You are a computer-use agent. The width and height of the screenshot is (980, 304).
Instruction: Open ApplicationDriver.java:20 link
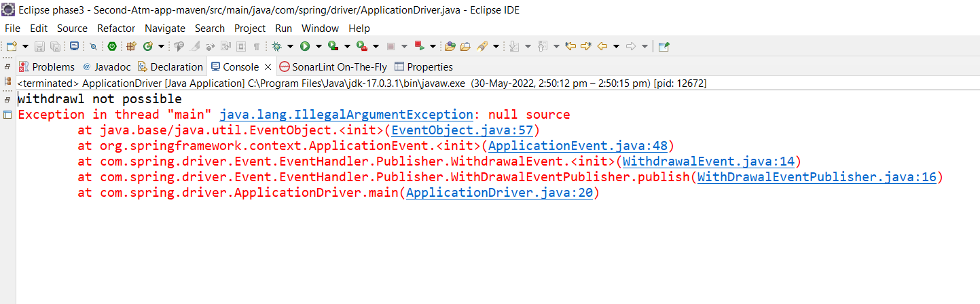(499, 193)
